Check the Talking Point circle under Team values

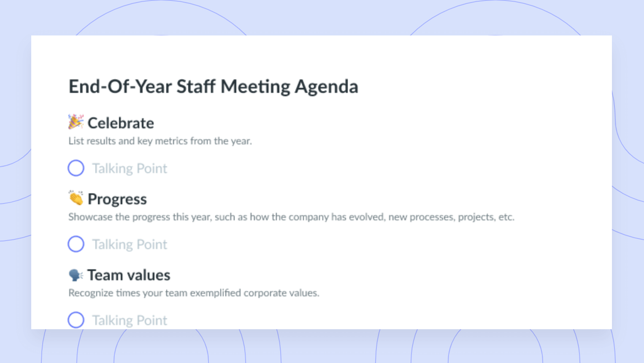[x=76, y=320]
